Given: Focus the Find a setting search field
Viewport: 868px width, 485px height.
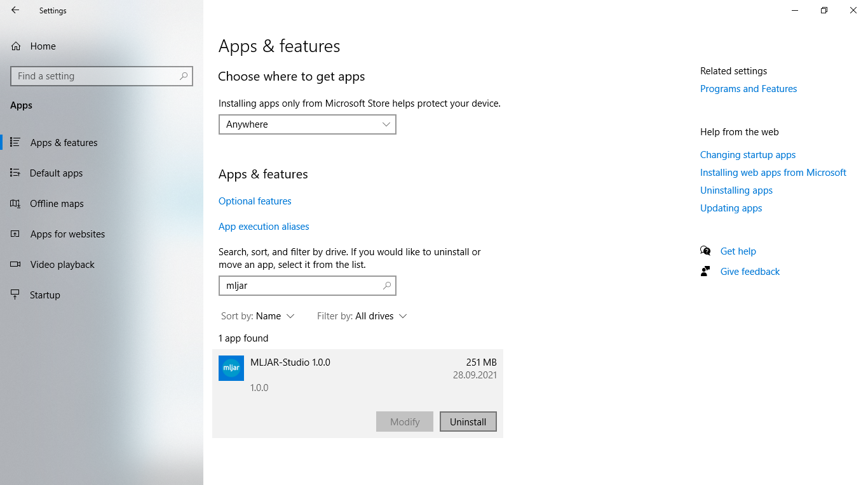Looking at the screenshot, I should pos(102,76).
